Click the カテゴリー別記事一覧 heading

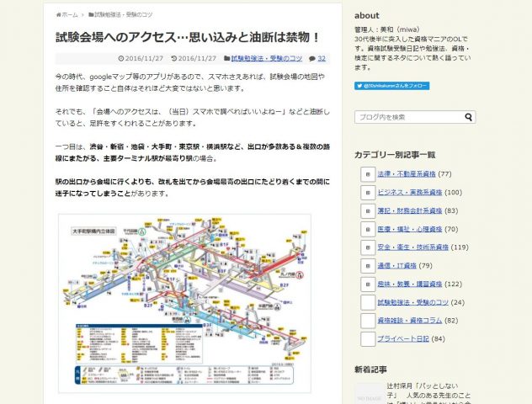point(395,155)
